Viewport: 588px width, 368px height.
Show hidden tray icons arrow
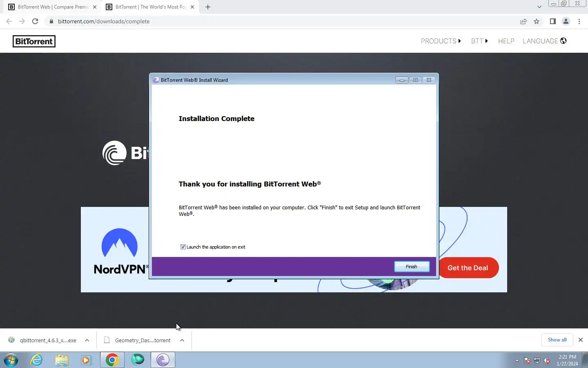coord(517,360)
